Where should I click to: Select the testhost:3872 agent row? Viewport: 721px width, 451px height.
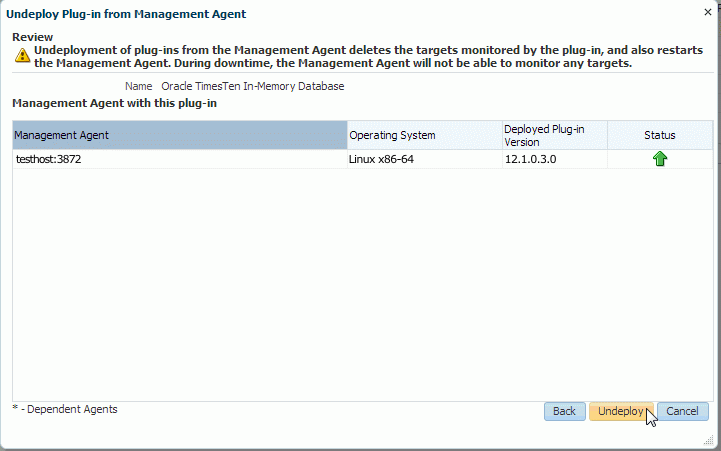[x=49, y=159]
